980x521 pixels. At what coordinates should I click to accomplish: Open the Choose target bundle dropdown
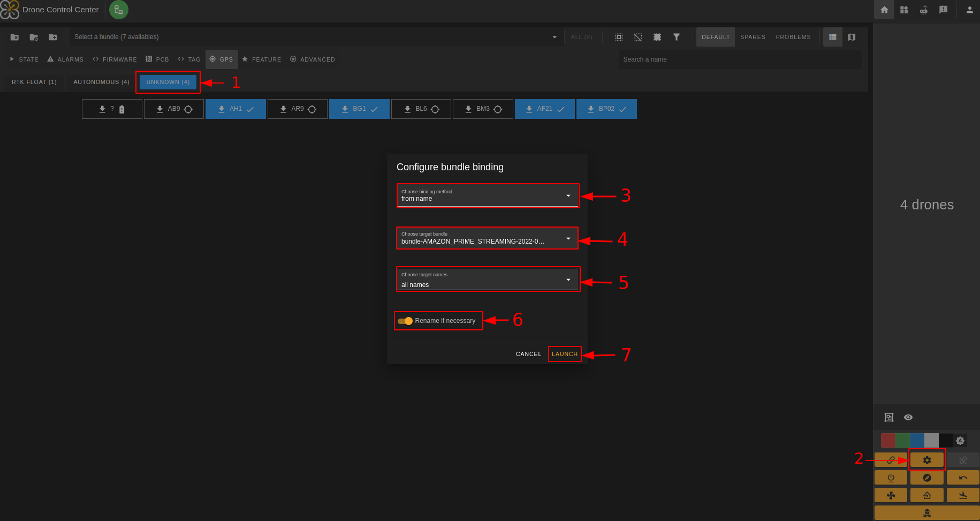pyautogui.click(x=487, y=238)
